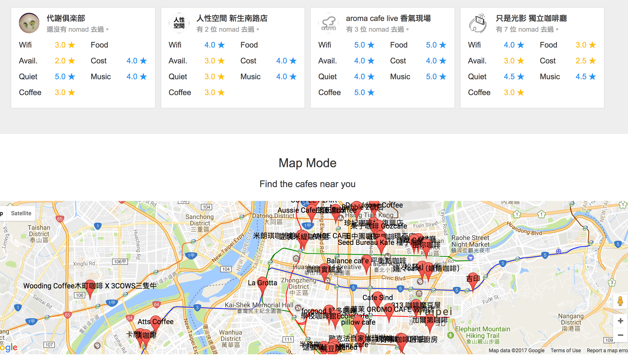Click the aroma cafe cloud logo
The image size is (628, 364).
[329, 23]
